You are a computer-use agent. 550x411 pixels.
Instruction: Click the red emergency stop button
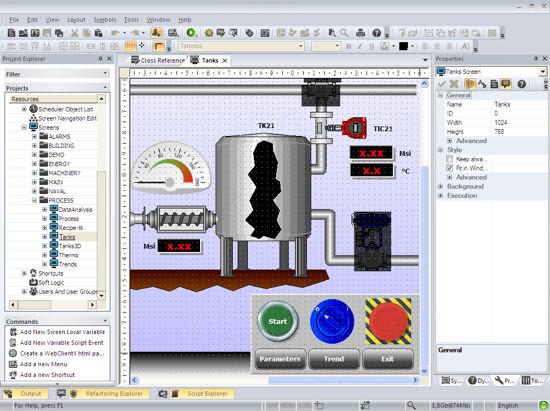[x=389, y=321]
